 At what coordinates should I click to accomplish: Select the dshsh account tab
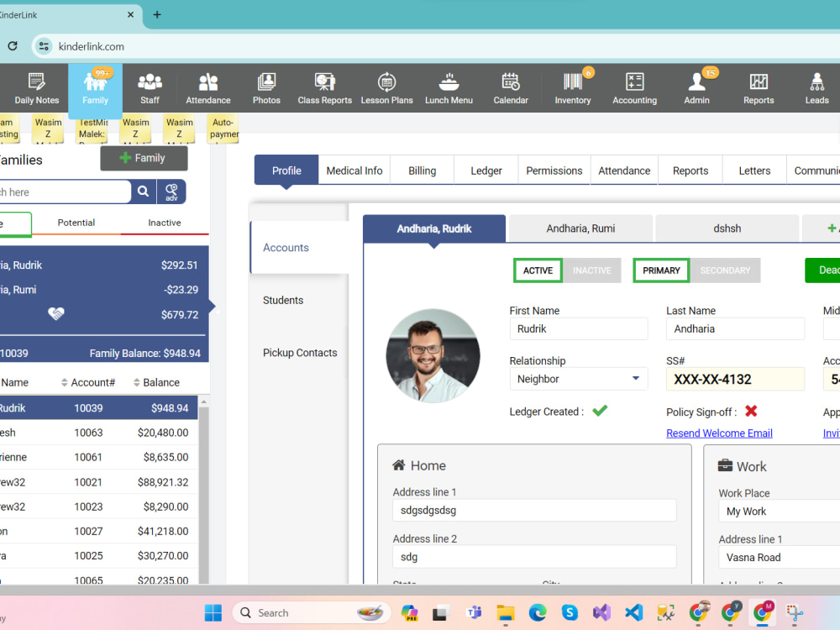point(727,228)
